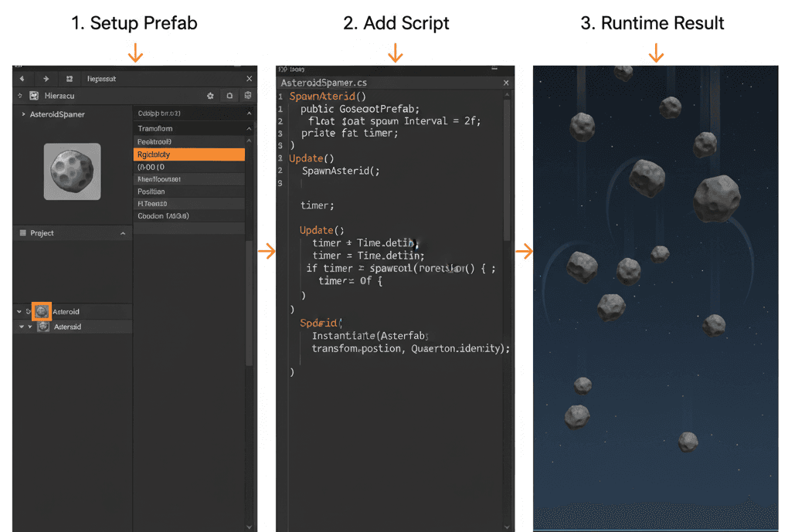
Task: Open the Inspector settings gear icon
Action: coord(210,96)
